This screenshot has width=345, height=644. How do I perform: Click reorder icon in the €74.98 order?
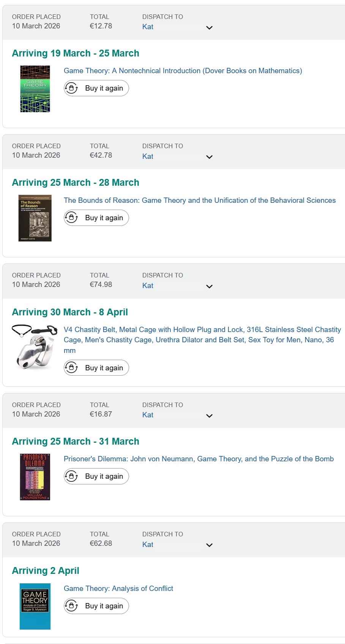coord(71,368)
